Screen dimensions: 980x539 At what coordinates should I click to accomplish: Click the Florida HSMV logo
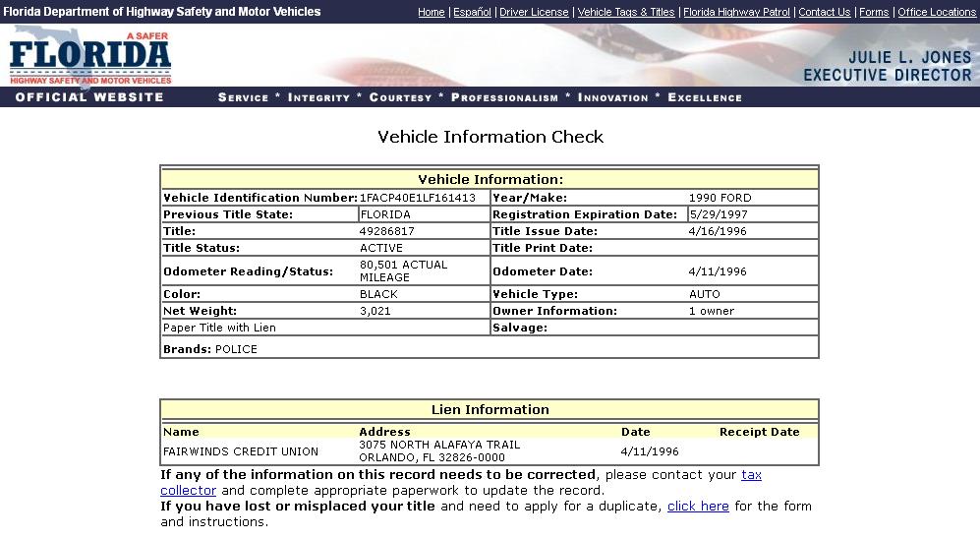point(90,57)
